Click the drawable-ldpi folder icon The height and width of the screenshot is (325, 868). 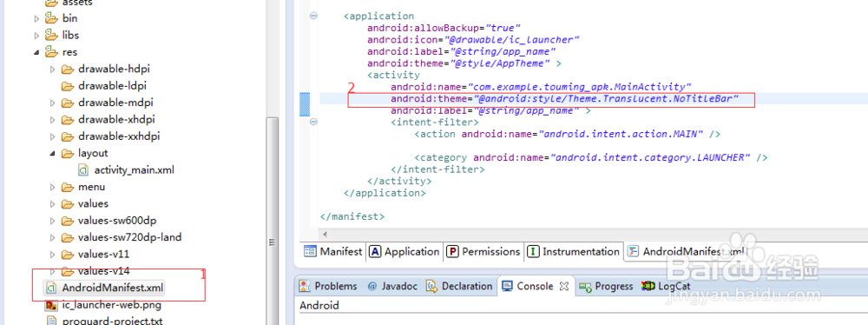click(x=68, y=86)
